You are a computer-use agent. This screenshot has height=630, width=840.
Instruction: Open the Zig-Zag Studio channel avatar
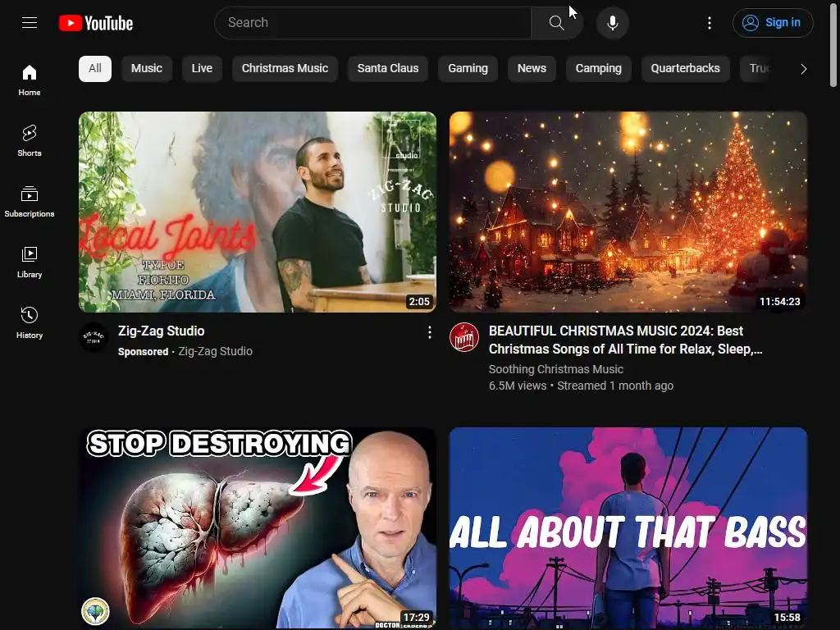94,337
